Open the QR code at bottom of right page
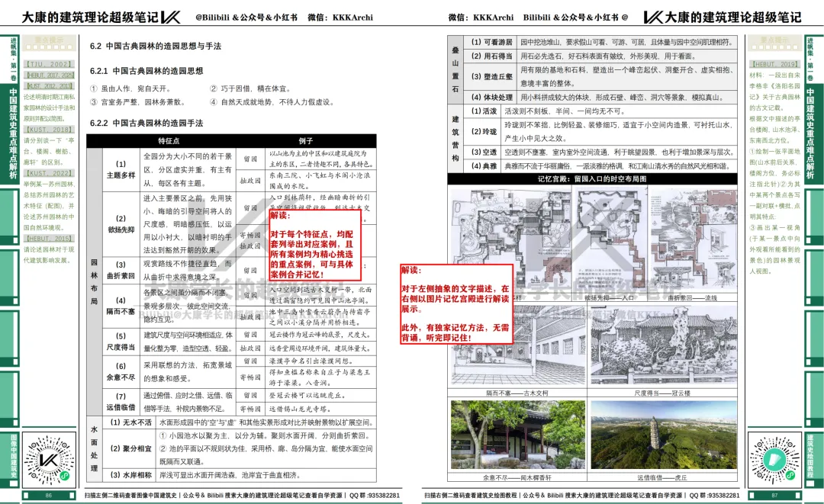Viewport: 824px width, 504px height. 774,461
